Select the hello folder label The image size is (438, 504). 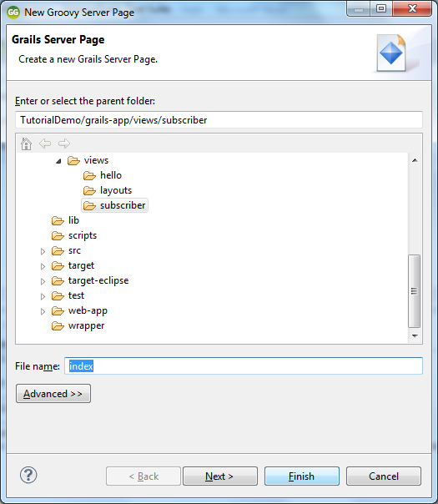pos(111,175)
